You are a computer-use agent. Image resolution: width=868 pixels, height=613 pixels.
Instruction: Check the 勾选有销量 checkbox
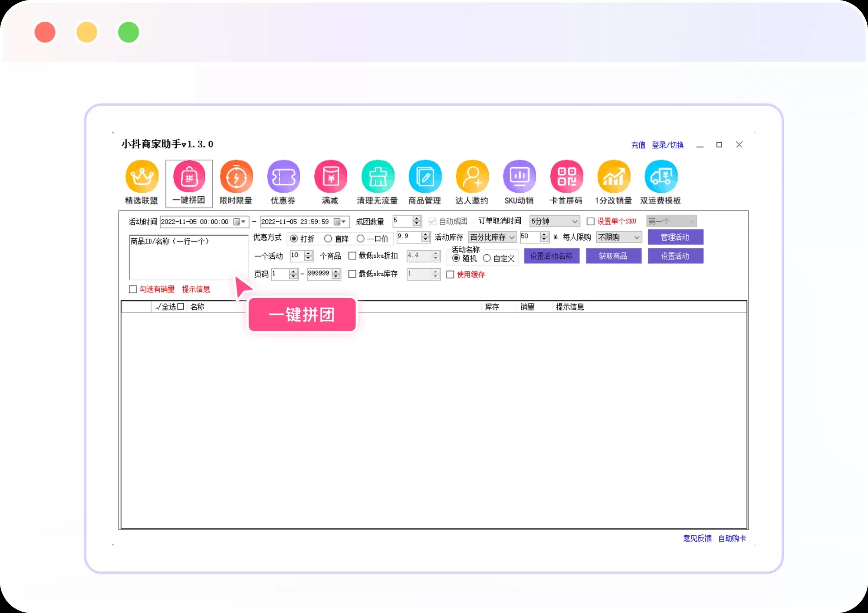coord(133,289)
